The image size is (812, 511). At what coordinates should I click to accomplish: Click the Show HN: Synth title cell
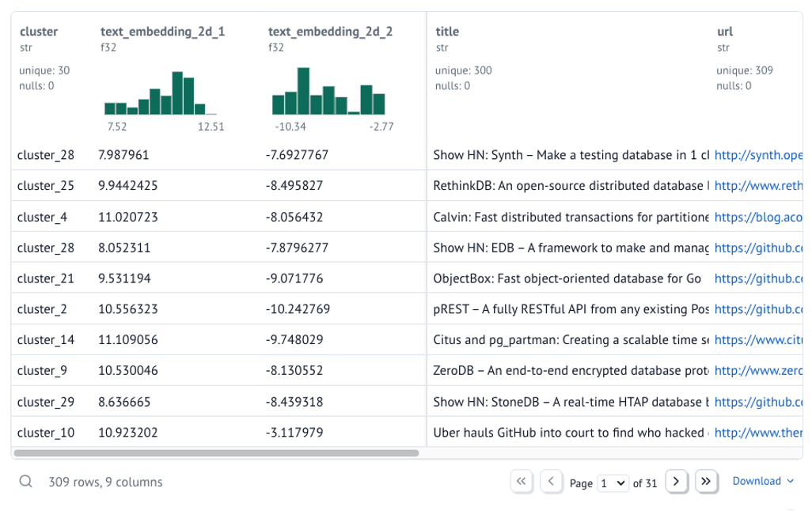click(571, 155)
